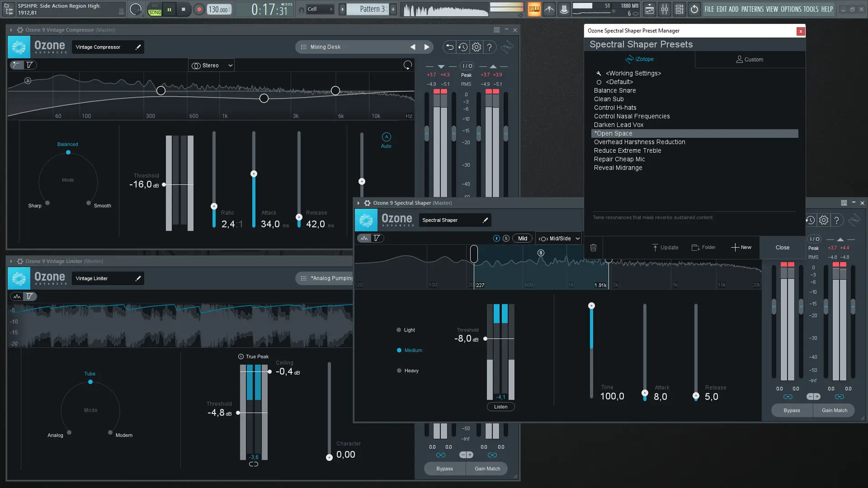
Task: Click the Gain Match button in Spectral Shaper
Action: tap(834, 410)
